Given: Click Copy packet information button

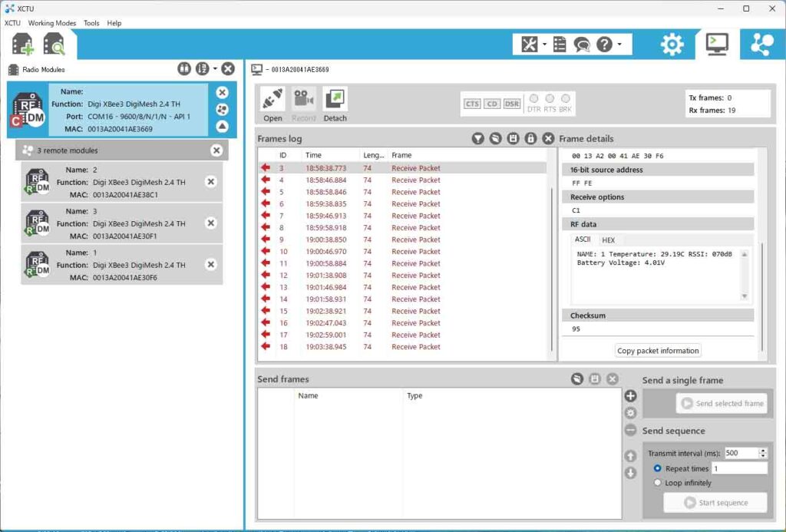Looking at the screenshot, I should click(x=658, y=351).
